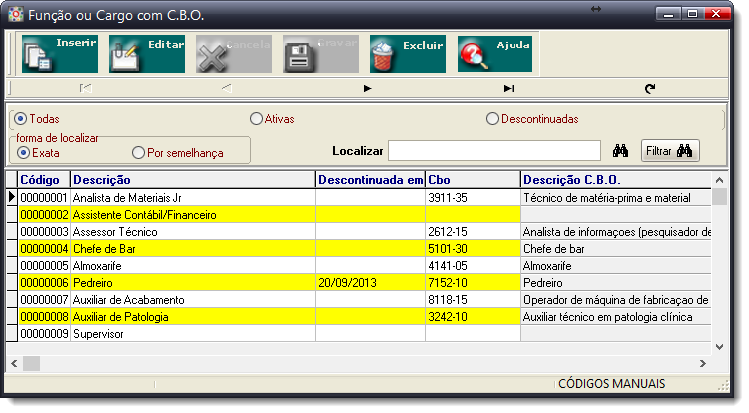Click Cbo cell 8118-15
749x413 pixels.
pyautogui.click(x=472, y=300)
